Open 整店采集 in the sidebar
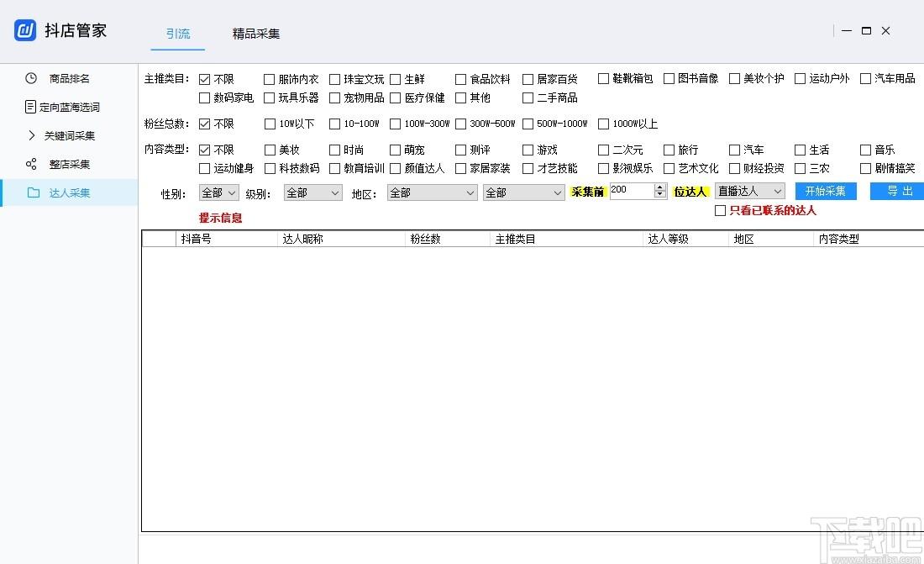This screenshot has width=924, height=564. pos(69,164)
